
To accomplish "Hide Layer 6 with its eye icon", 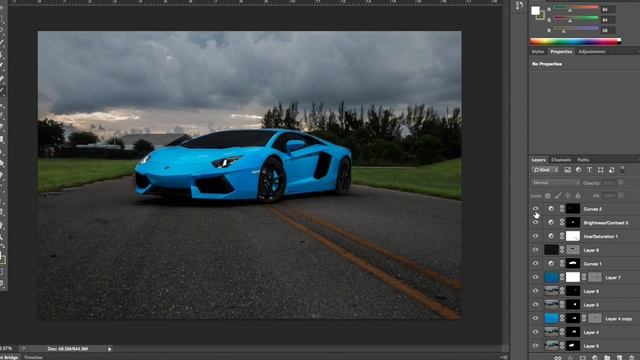I will coord(535,291).
